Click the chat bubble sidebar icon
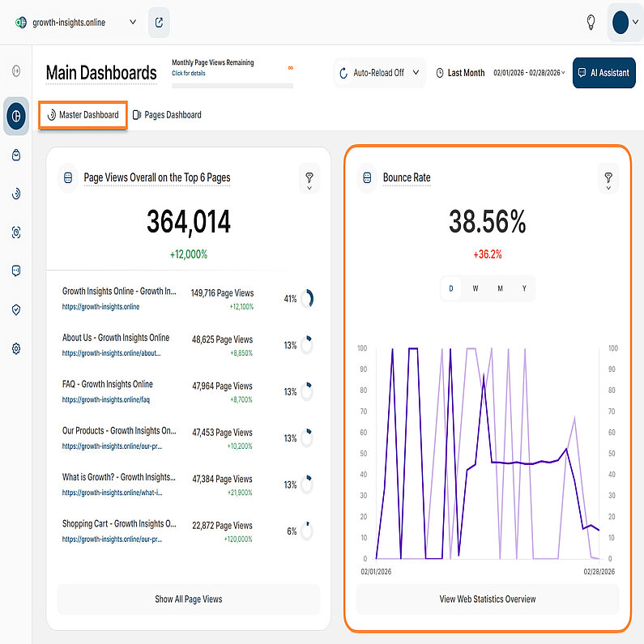Image resolution: width=644 pixels, height=644 pixels. [16, 271]
